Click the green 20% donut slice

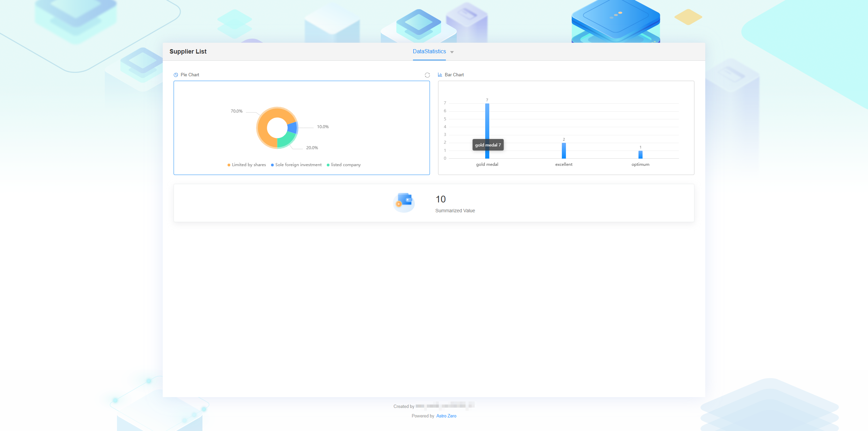pos(286,140)
